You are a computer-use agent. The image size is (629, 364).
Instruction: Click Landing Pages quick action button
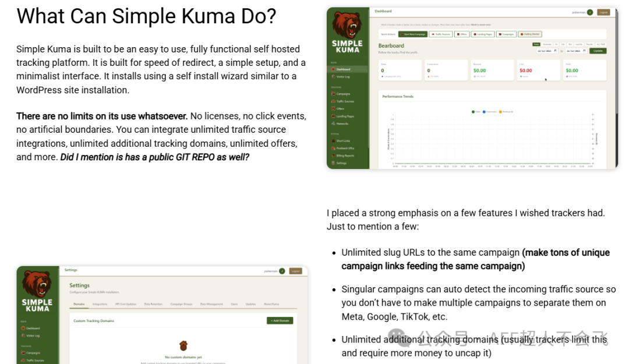pyautogui.click(x=483, y=34)
